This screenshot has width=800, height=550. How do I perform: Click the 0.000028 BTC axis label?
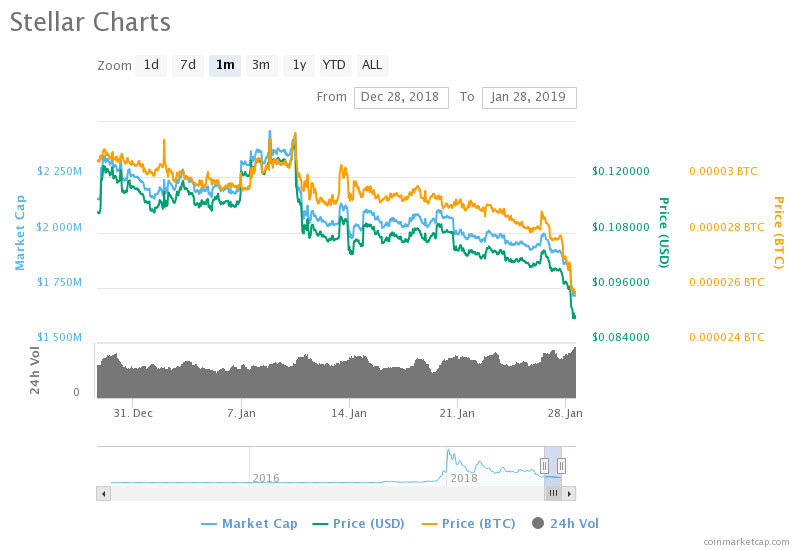(x=727, y=227)
